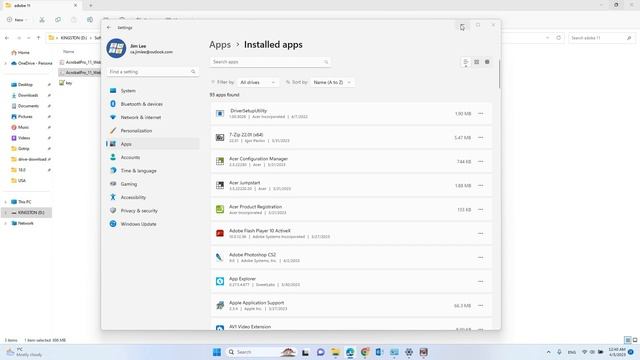The image size is (640, 360).
Task: Open more options for 7-Zip 22.01
Action: click(x=480, y=138)
